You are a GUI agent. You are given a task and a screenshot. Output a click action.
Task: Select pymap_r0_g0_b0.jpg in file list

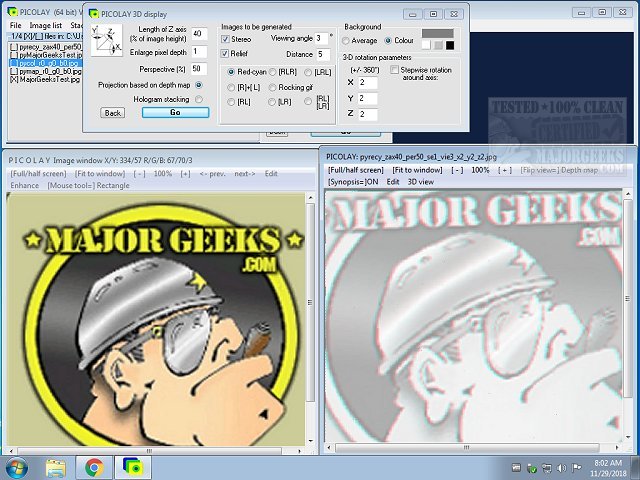(x=46, y=71)
